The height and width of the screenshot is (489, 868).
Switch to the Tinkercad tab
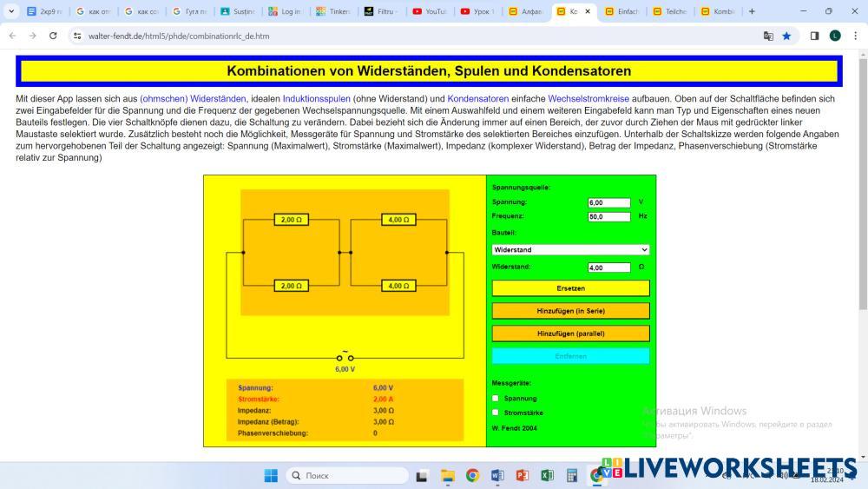coord(332,11)
